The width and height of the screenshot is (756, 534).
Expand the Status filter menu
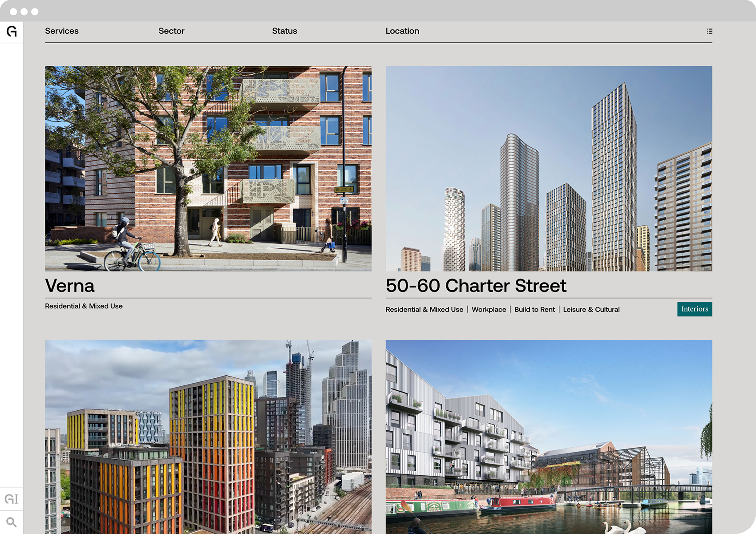[284, 31]
